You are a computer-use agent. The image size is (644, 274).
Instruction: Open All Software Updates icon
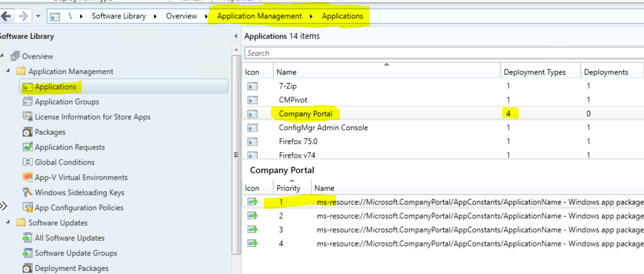[27, 237]
